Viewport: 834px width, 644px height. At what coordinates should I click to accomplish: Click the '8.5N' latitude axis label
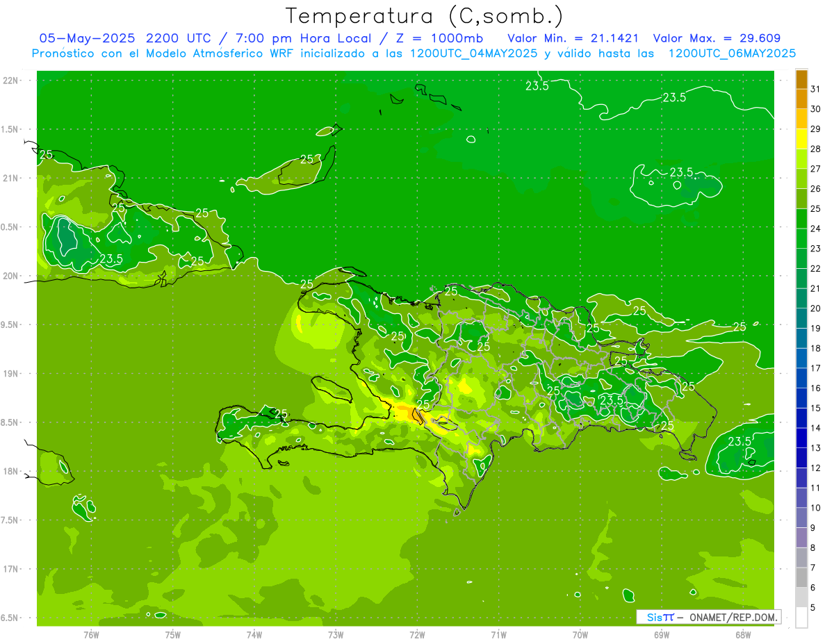click(x=10, y=422)
